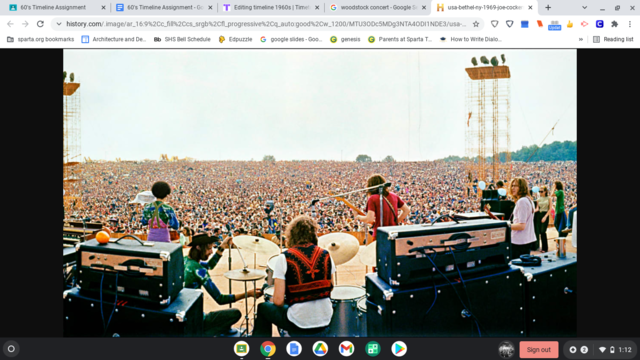Switch to 60's Timeline Assignment Google Docs tab
Image resolution: width=640 pixels, height=360 pixels.
tap(163, 7)
